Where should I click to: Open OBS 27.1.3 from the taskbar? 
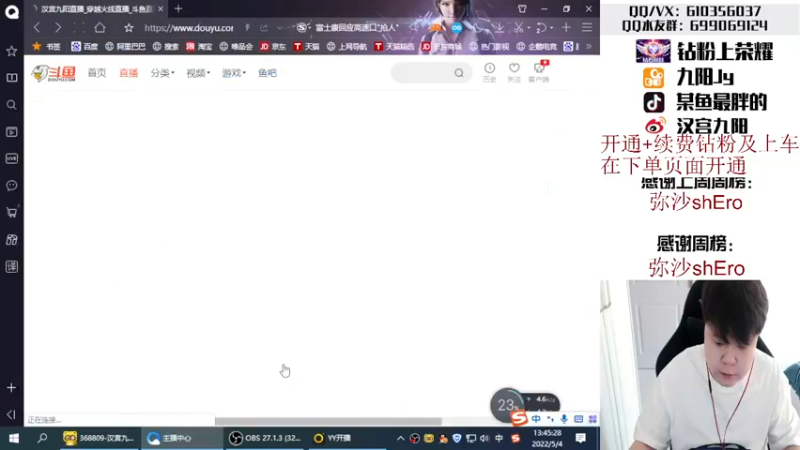(264, 438)
